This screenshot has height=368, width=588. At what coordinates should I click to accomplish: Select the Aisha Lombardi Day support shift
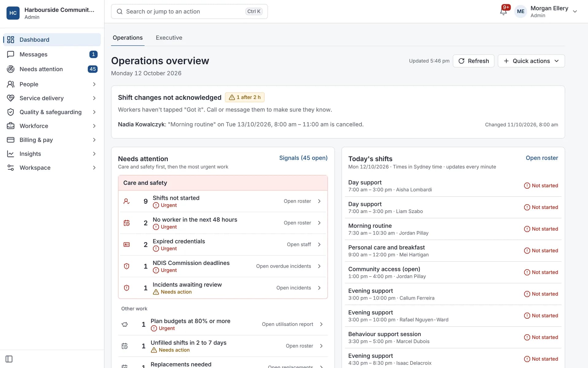click(453, 186)
